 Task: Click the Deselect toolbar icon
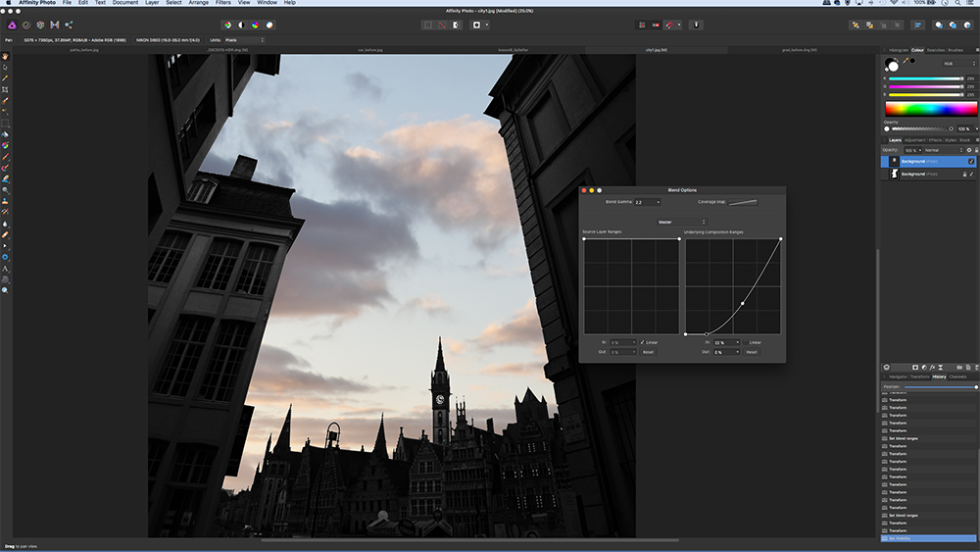[x=442, y=25]
